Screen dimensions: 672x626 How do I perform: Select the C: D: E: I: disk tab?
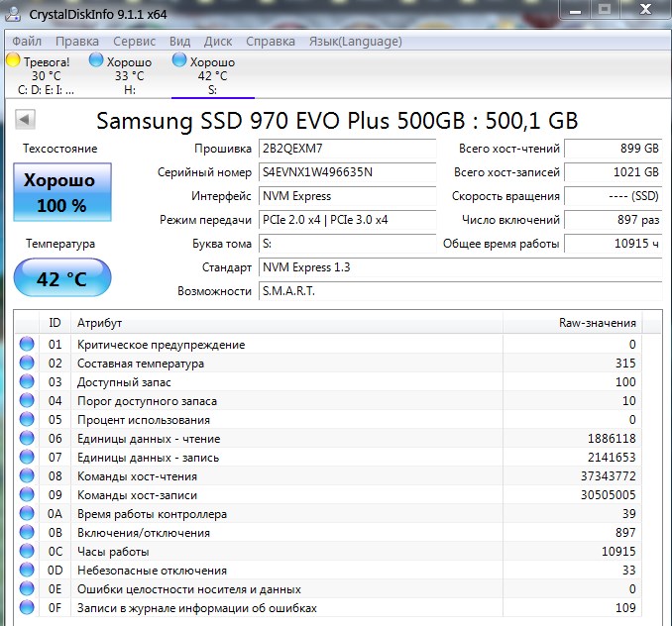(47, 75)
